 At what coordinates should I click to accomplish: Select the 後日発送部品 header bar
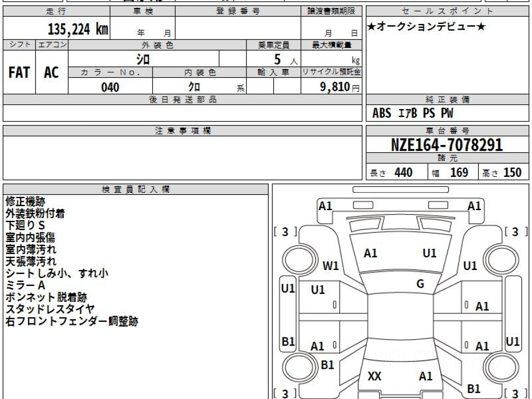tap(182, 100)
